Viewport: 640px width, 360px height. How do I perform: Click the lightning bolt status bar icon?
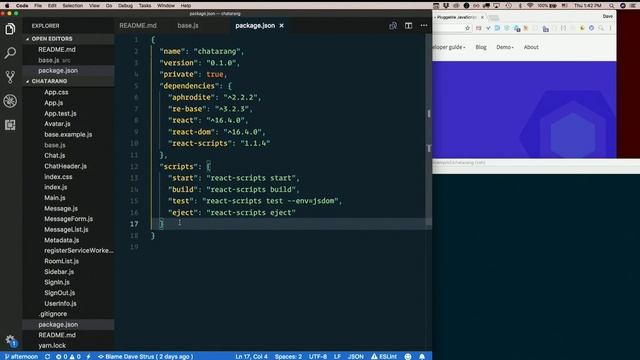coord(88,356)
